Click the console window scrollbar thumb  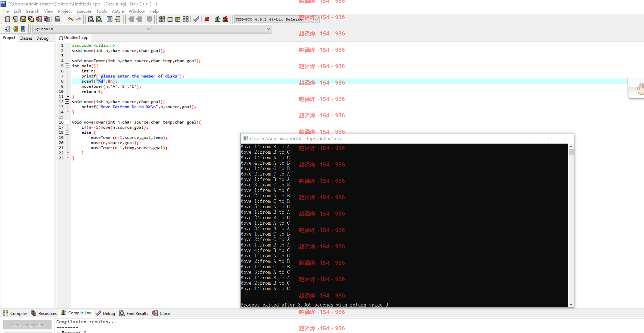(571, 152)
